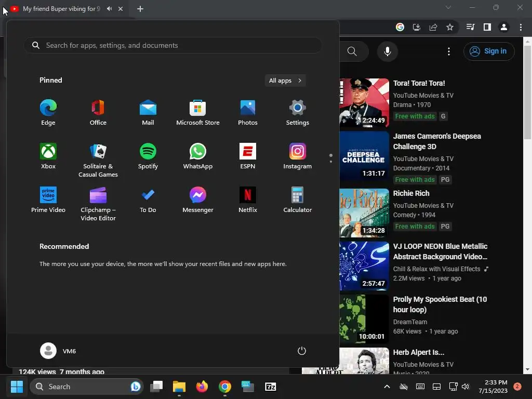
Task: Mute the YouTube tab audio
Action: [x=109, y=9]
